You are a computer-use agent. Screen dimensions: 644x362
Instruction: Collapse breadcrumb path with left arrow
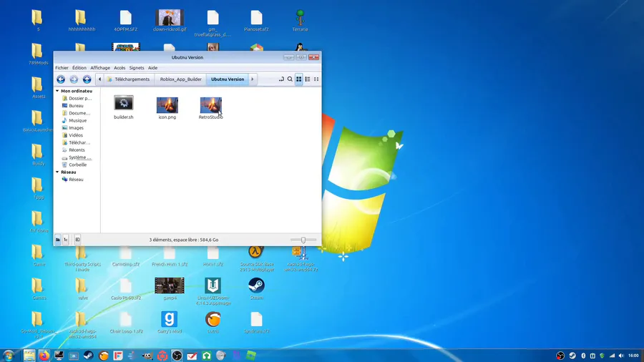point(99,79)
